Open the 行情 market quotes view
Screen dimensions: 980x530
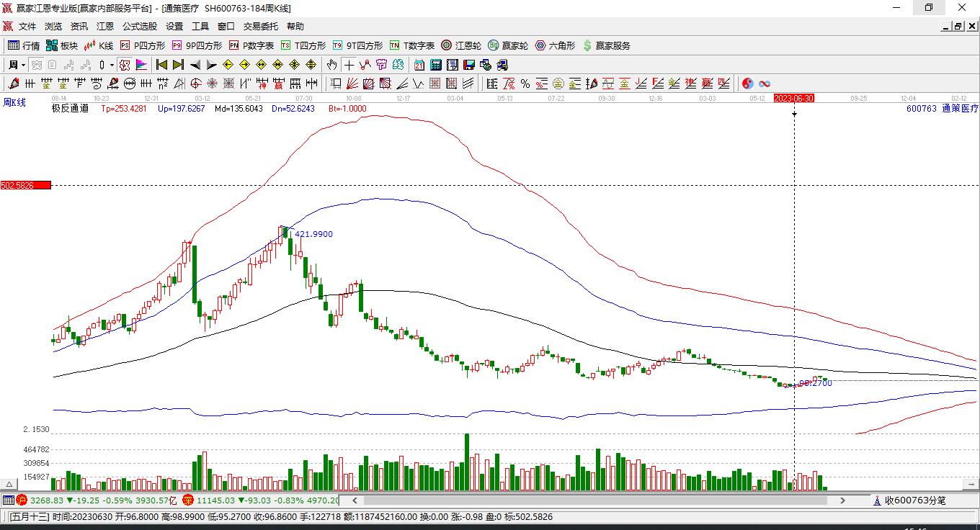(24, 45)
